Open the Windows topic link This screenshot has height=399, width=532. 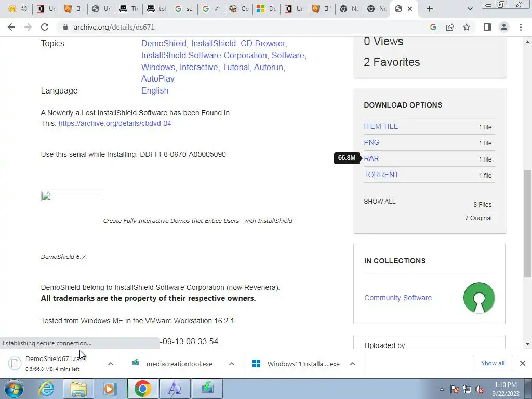coord(158,67)
